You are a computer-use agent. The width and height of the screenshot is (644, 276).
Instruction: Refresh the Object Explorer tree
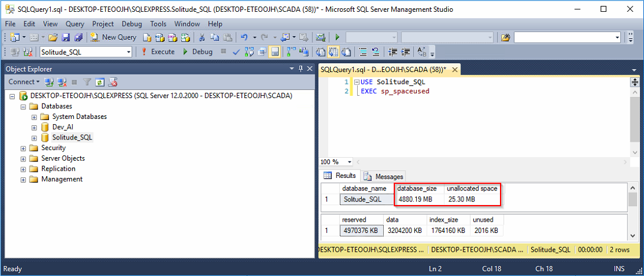click(100, 82)
